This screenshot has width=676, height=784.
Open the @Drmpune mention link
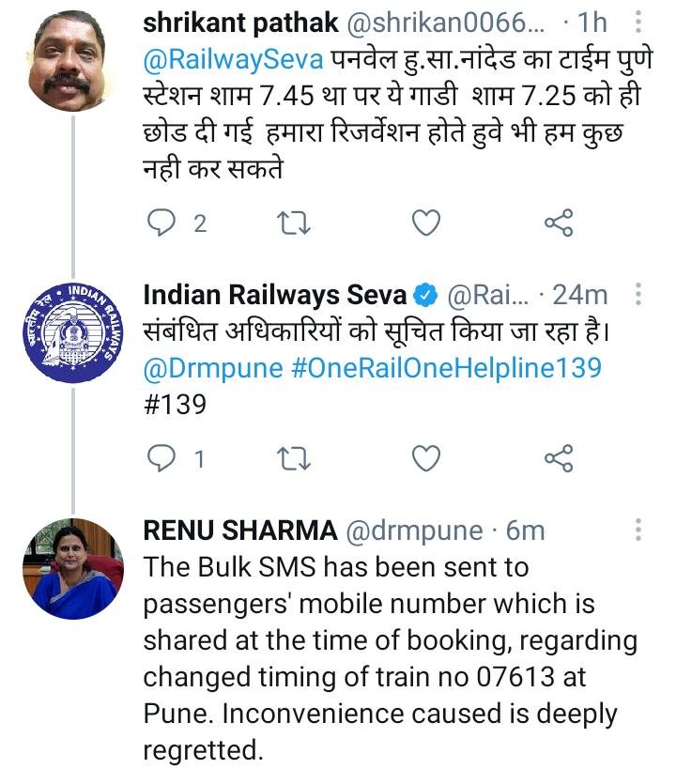coord(212,367)
